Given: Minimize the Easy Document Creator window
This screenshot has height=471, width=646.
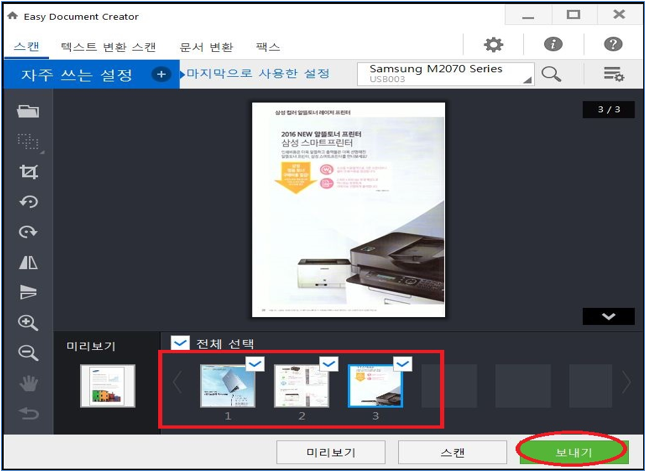Looking at the screenshot, I should 528,16.
